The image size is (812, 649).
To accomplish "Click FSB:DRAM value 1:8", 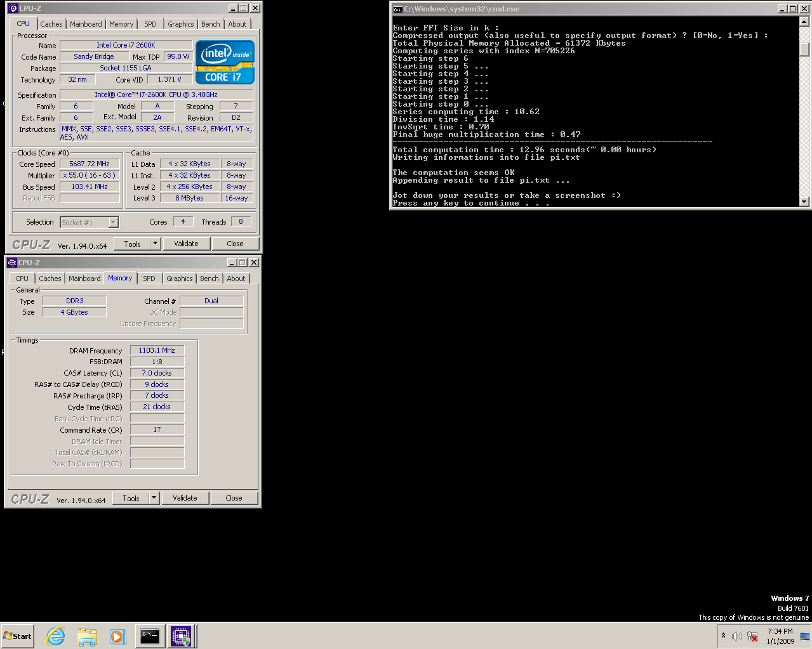I will click(x=157, y=362).
